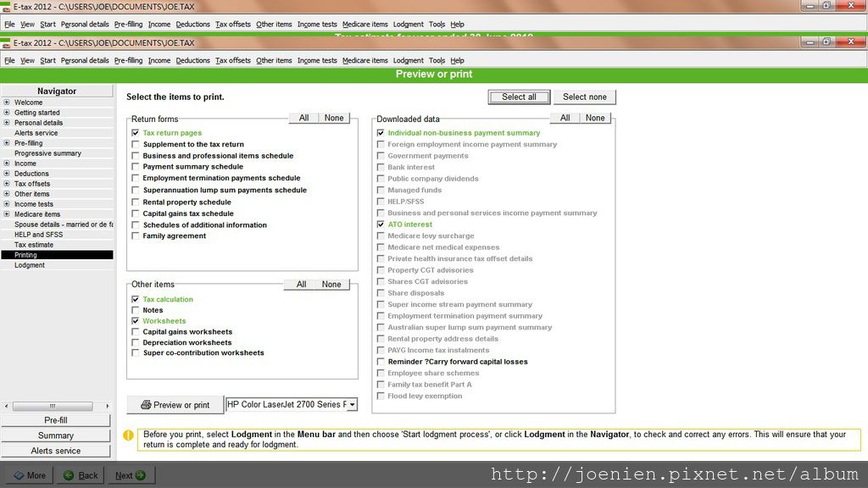Click All in Return forms group

[304, 118]
